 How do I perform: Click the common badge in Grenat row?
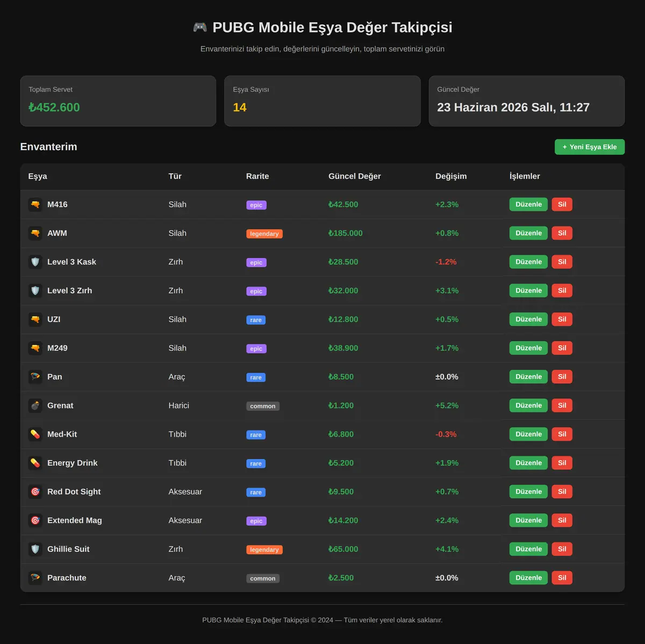263,406
